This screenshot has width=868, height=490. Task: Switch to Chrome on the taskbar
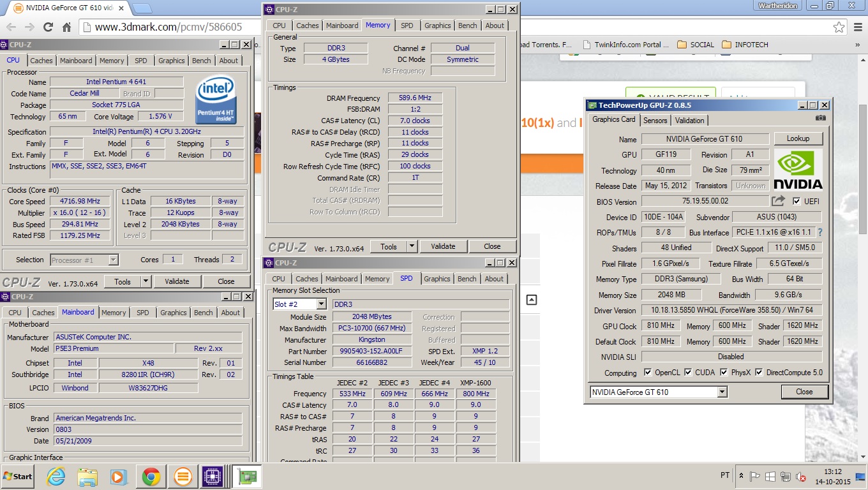coord(151,477)
